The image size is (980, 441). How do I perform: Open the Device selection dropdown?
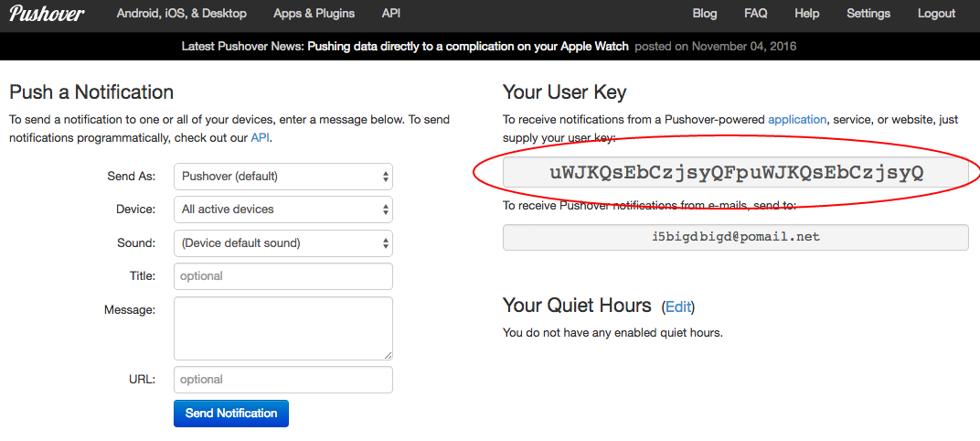[x=283, y=210]
